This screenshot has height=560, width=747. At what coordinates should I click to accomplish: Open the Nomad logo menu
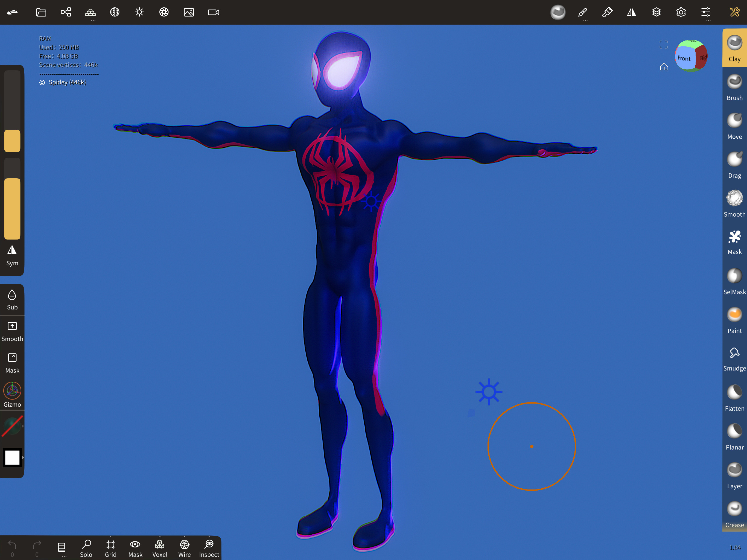[12, 13]
